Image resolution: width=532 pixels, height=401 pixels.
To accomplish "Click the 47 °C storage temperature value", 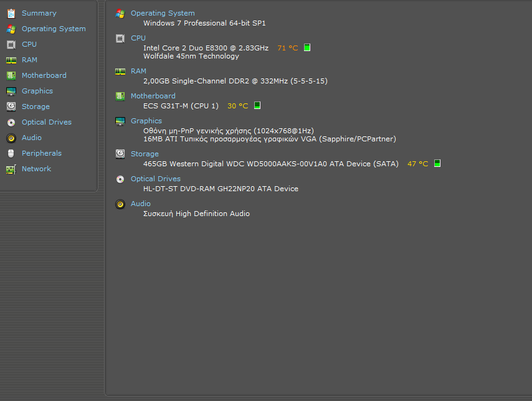I will point(417,164).
